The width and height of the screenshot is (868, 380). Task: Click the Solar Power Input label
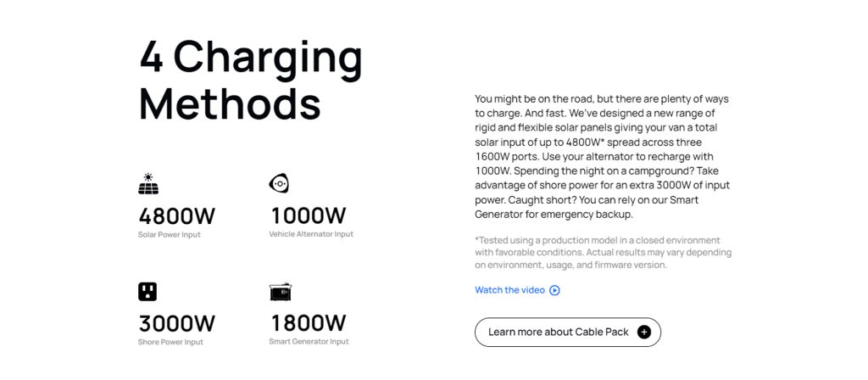(170, 234)
